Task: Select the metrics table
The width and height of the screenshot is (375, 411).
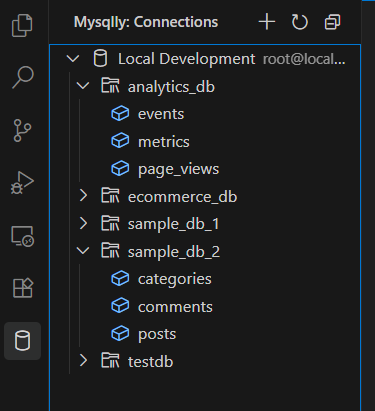Action: [164, 142]
